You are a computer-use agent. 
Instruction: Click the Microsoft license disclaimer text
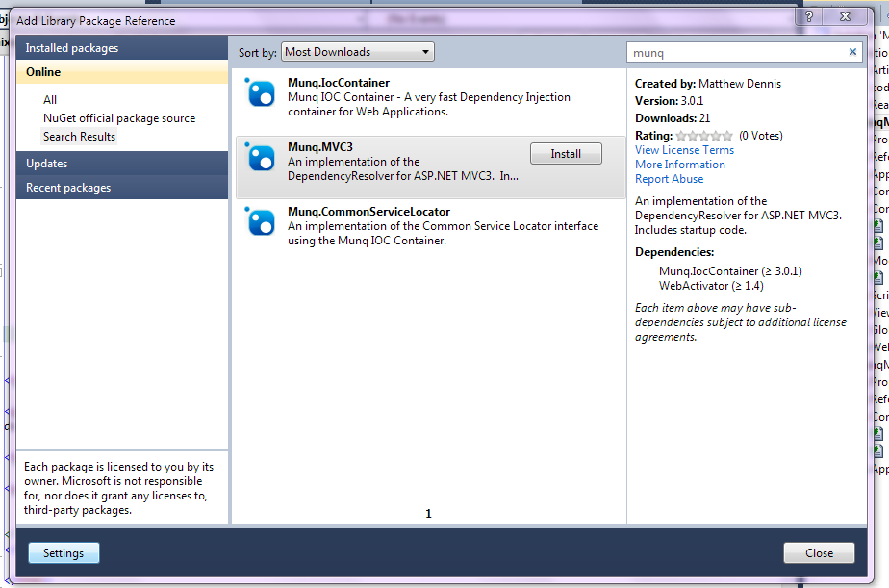point(118,488)
